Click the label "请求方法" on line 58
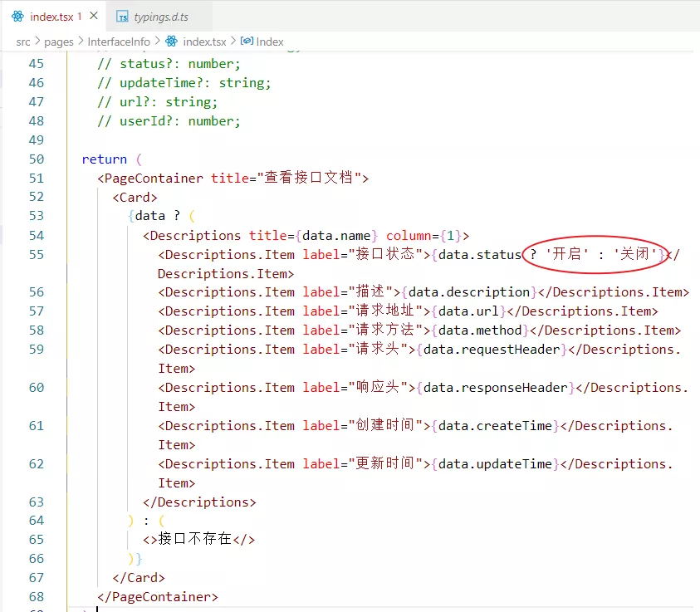 pyautogui.click(x=386, y=330)
